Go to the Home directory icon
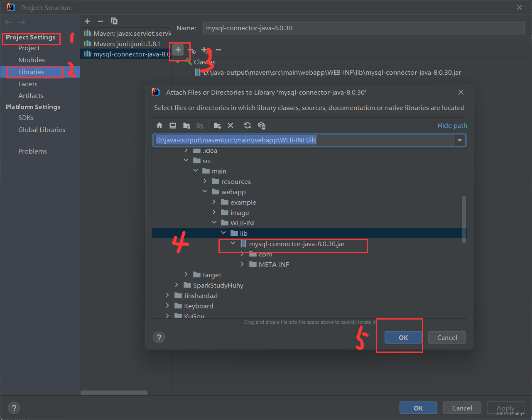The height and width of the screenshot is (420, 532). tap(159, 125)
